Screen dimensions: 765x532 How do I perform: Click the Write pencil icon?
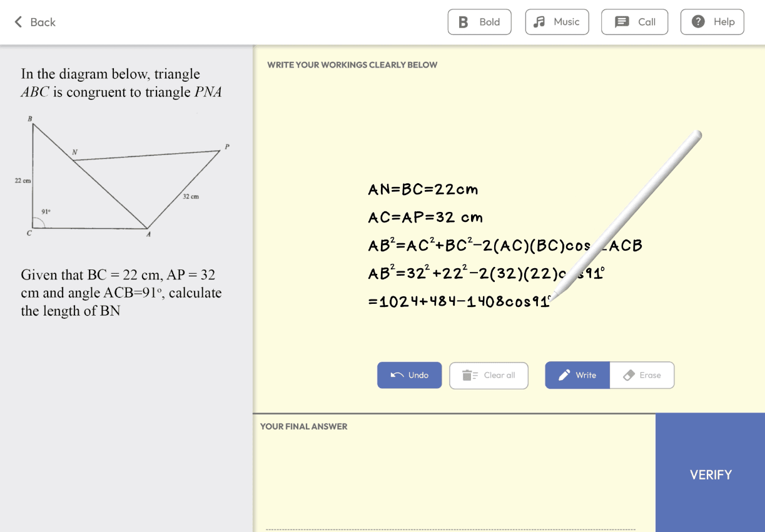coord(564,375)
